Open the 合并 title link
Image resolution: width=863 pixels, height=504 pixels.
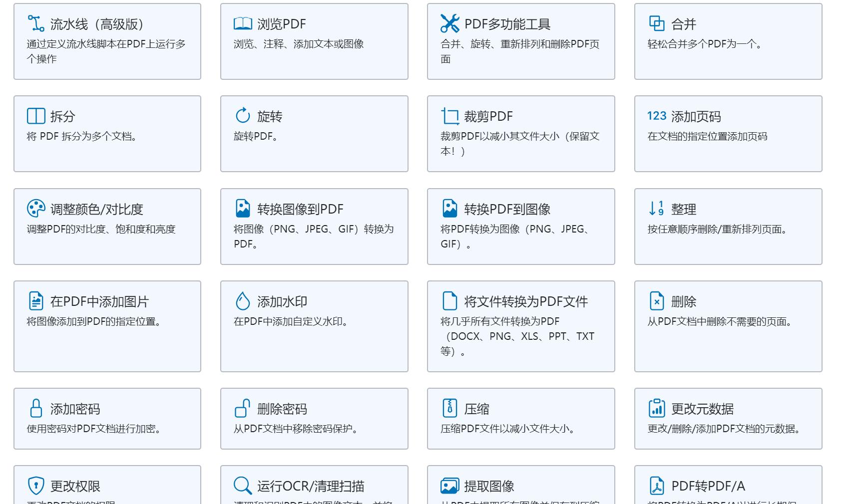click(x=684, y=24)
